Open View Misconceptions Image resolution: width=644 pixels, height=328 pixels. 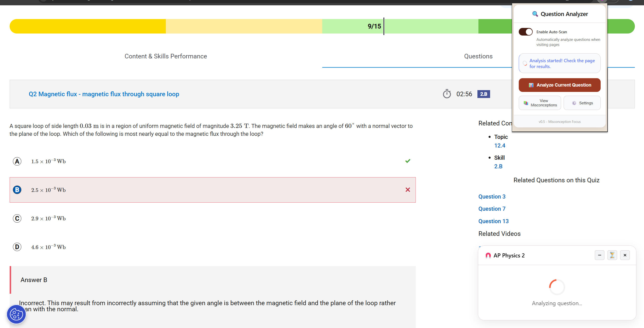[x=540, y=103]
